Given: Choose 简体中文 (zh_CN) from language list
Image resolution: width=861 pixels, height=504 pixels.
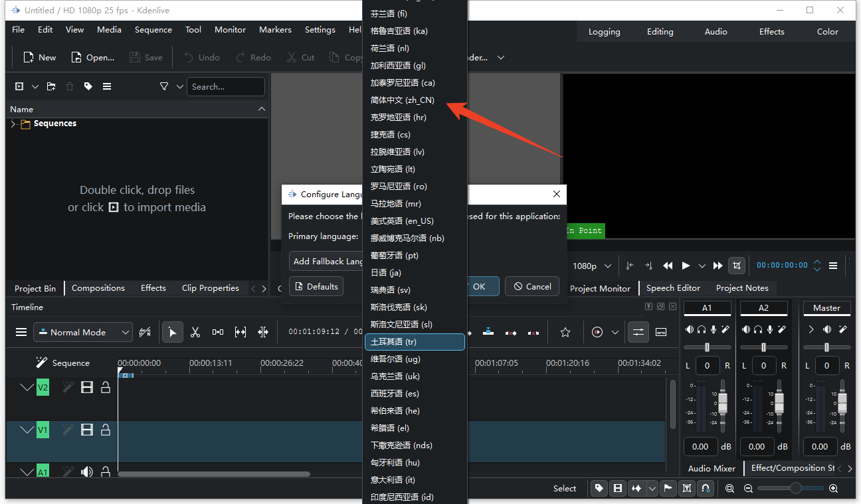Looking at the screenshot, I should tap(402, 100).
